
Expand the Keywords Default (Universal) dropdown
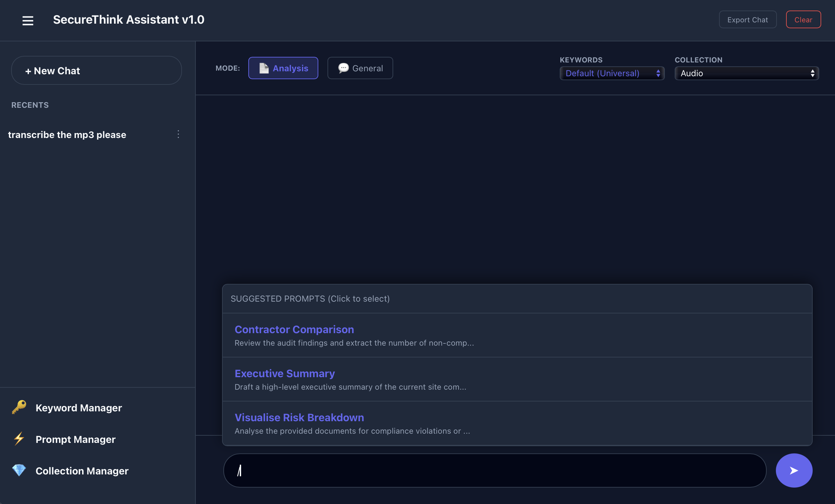[x=612, y=73]
